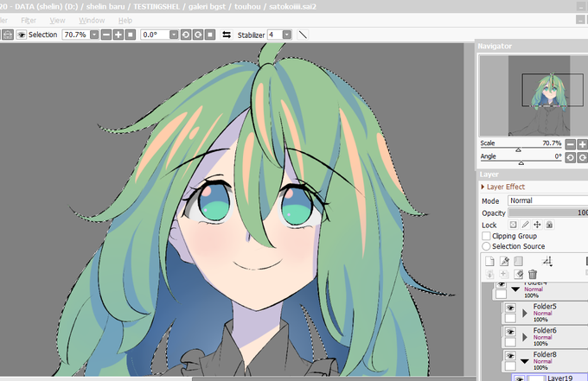Hide Layer19 via its eye icon
The image size is (588, 381).
[x=519, y=378]
